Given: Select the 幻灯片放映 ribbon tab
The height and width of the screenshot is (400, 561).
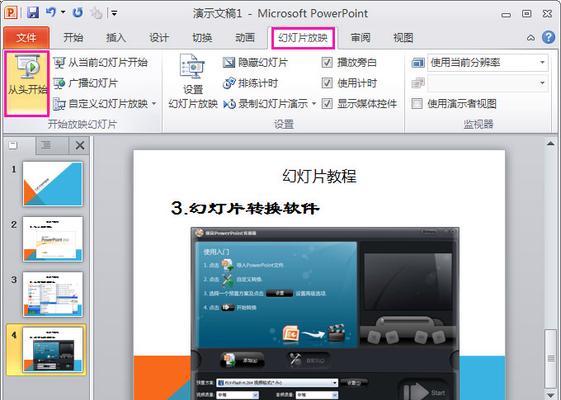Looking at the screenshot, I should coord(303,38).
